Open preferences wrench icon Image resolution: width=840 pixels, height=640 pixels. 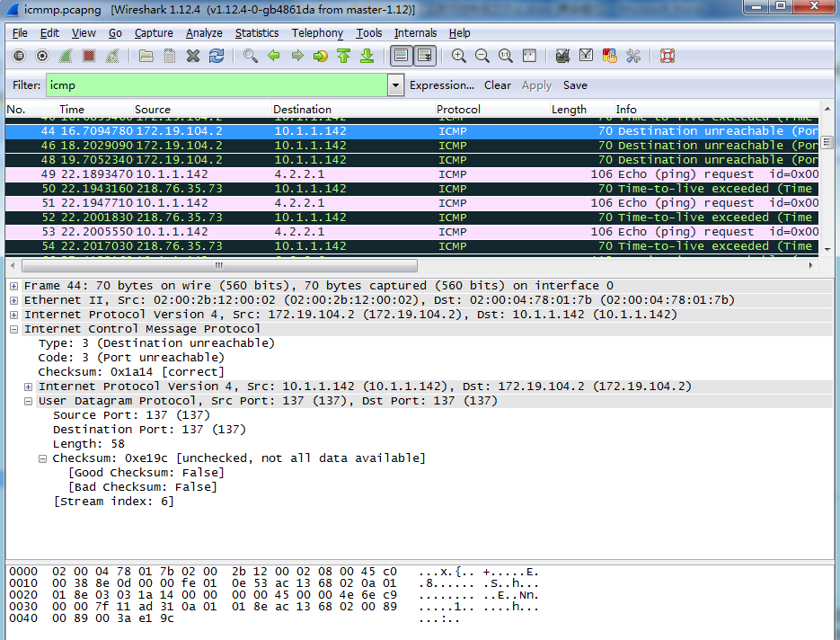tap(633, 56)
